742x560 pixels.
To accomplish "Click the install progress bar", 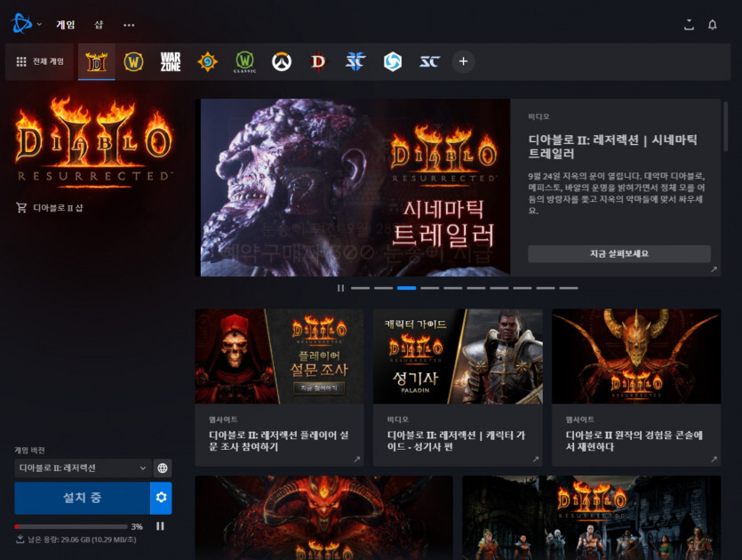I will [x=71, y=526].
